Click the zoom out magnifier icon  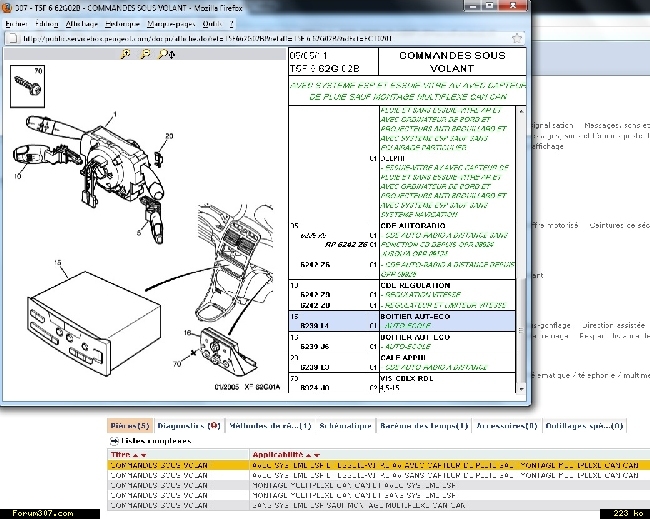146,54
